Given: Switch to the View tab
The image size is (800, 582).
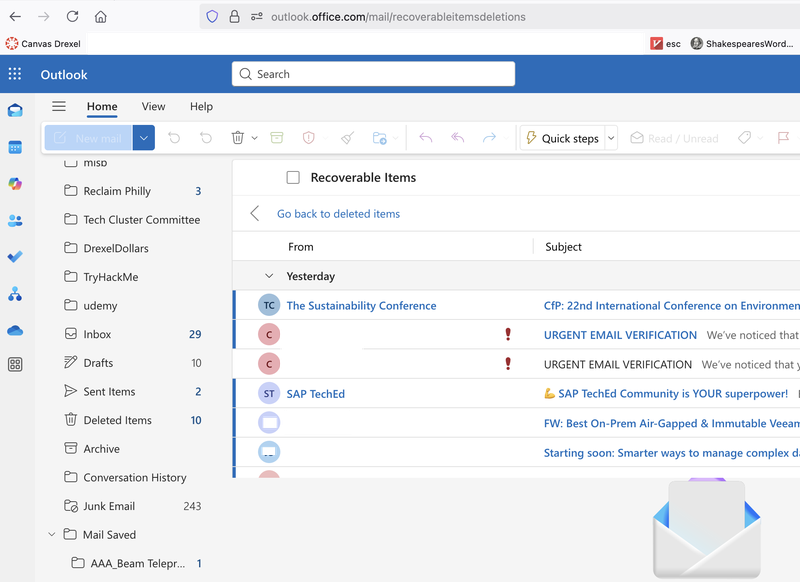Looking at the screenshot, I should (x=153, y=107).
